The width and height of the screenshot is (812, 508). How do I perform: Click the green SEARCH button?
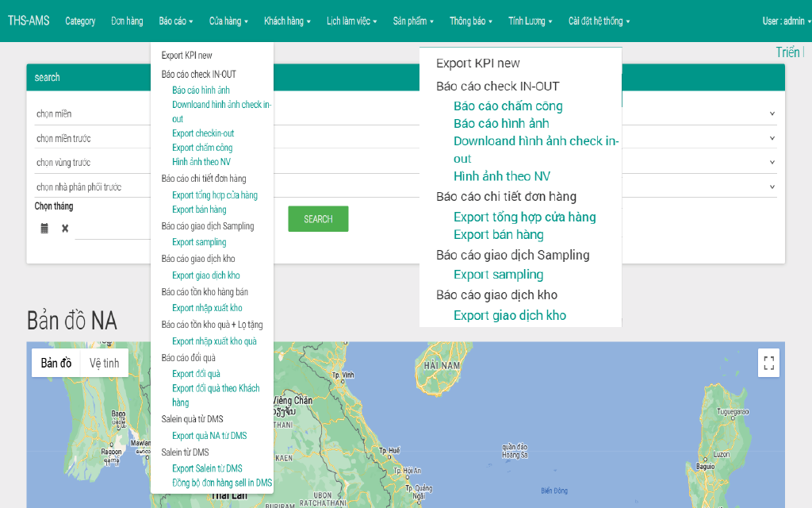click(318, 219)
